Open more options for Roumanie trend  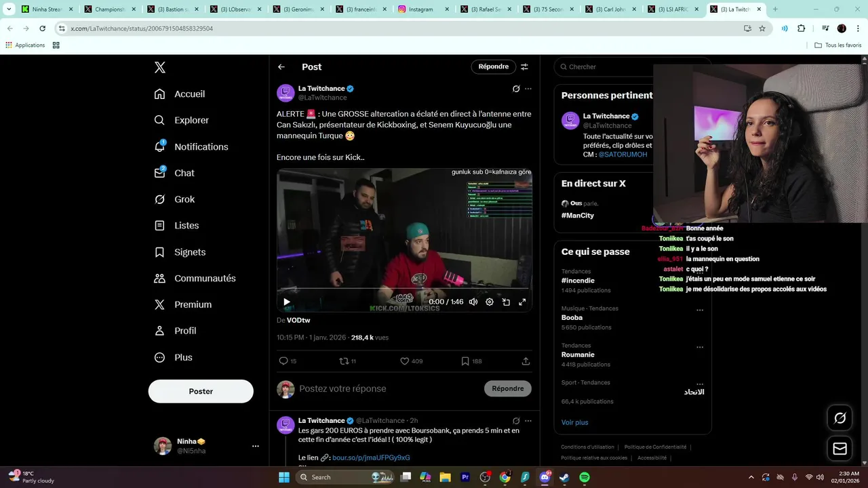(700, 347)
